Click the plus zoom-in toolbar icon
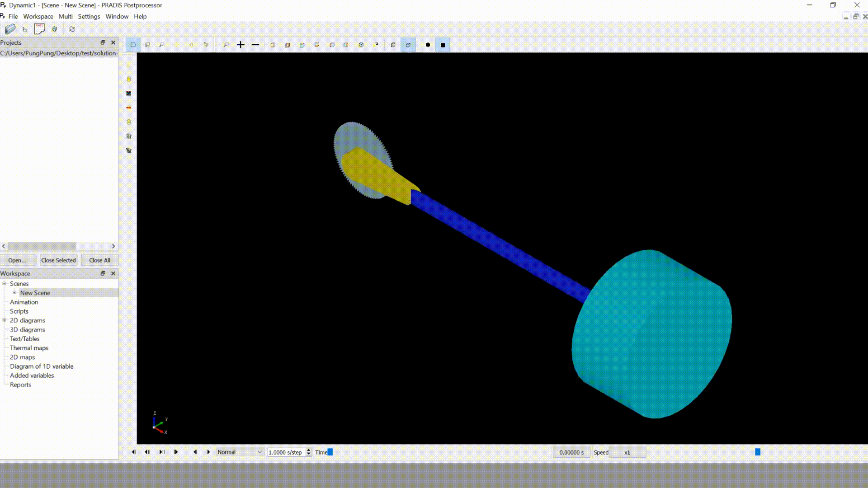This screenshot has height=488, width=868. point(241,45)
